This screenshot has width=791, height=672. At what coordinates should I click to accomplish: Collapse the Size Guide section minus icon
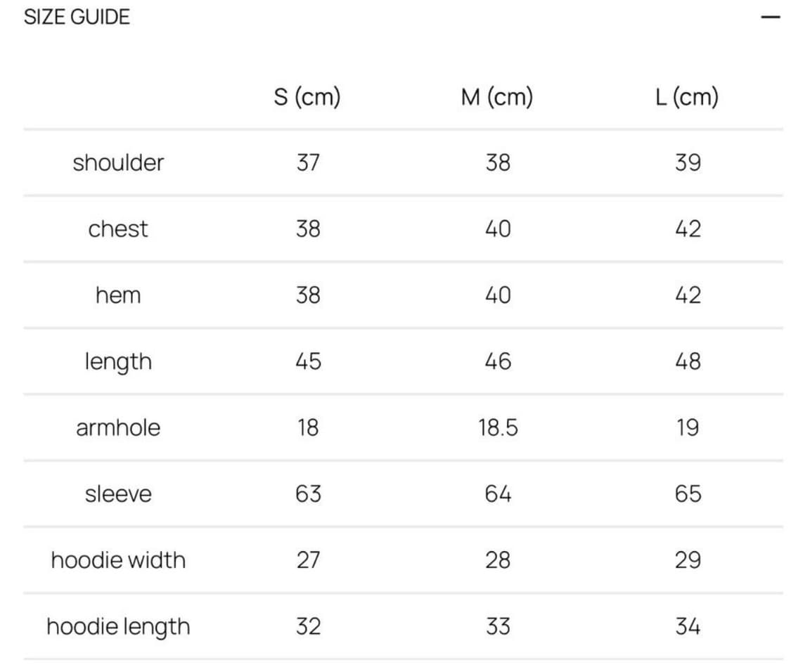coord(771,17)
